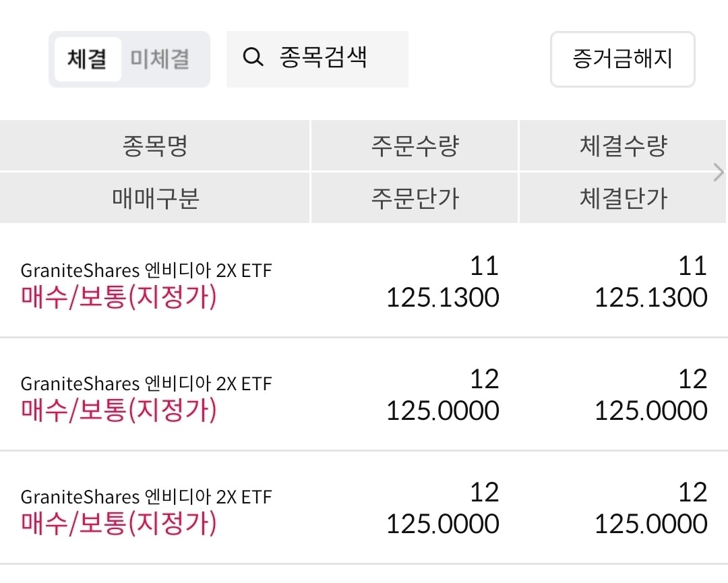Tap the 증거금해지 button

pos(623,59)
